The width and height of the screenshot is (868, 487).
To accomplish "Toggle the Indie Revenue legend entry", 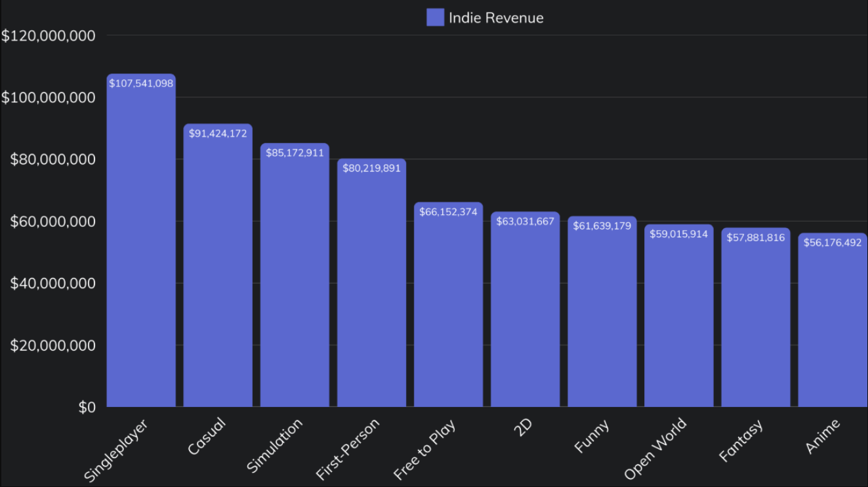I will point(485,18).
